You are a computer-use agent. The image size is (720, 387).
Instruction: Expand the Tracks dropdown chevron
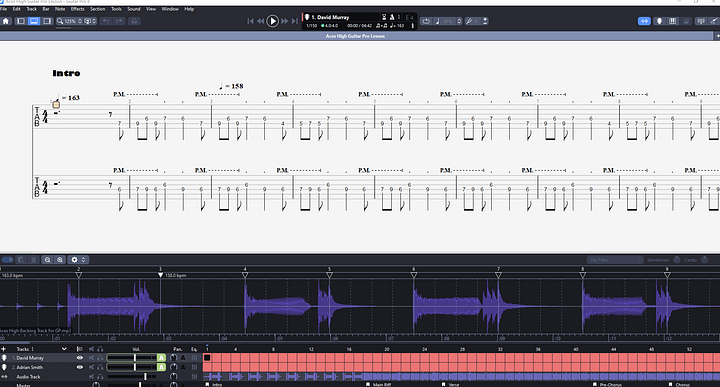pos(64,349)
